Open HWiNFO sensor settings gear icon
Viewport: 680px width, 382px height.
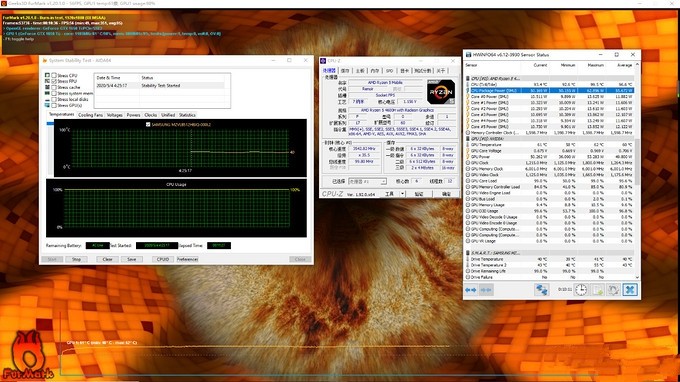click(x=613, y=290)
